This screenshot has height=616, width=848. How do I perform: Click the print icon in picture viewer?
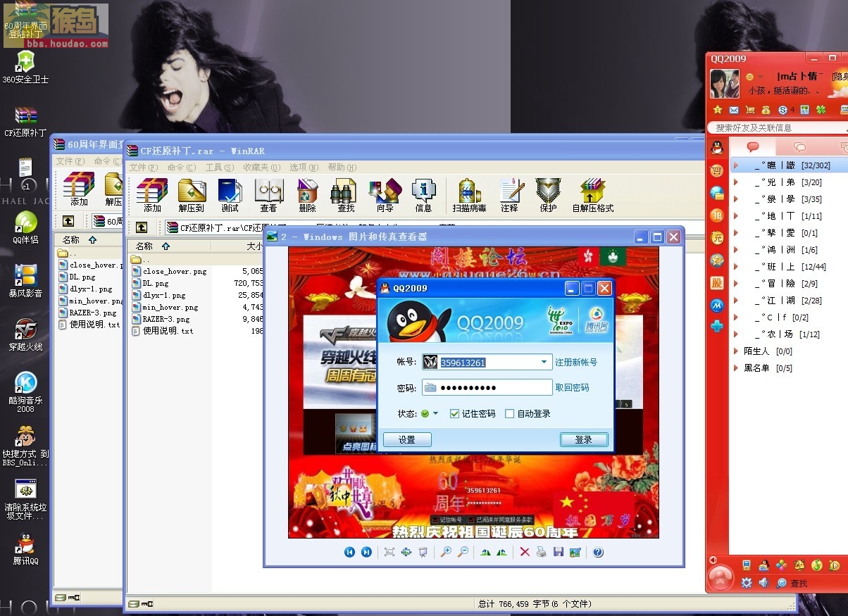[x=541, y=553]
